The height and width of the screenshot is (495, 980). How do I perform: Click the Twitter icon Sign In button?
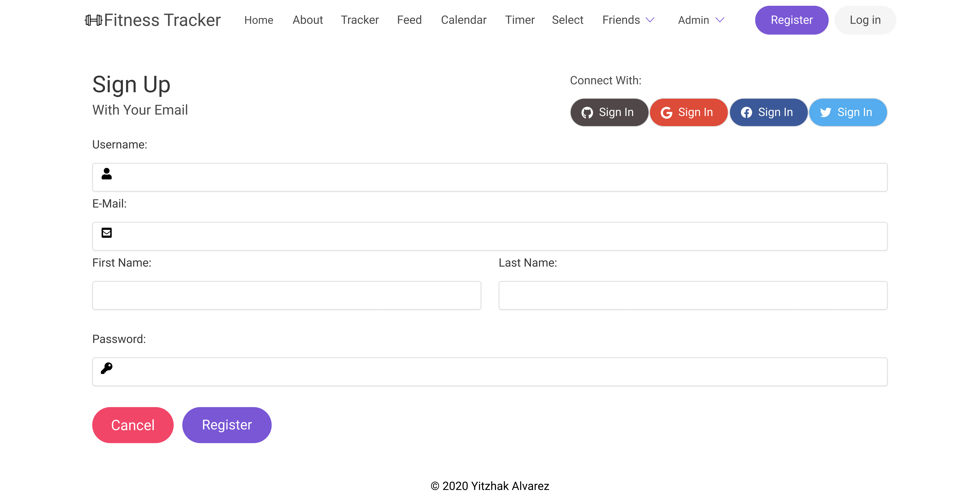(x=848, y=112)
